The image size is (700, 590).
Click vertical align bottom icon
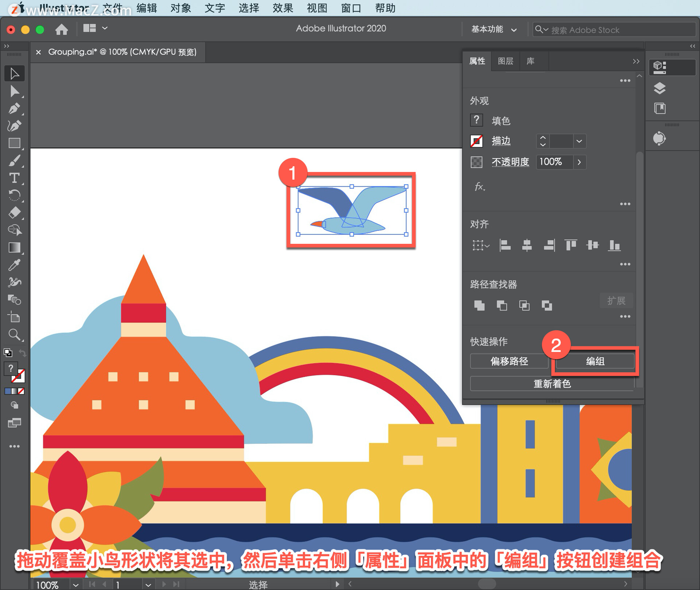[615, 245]
